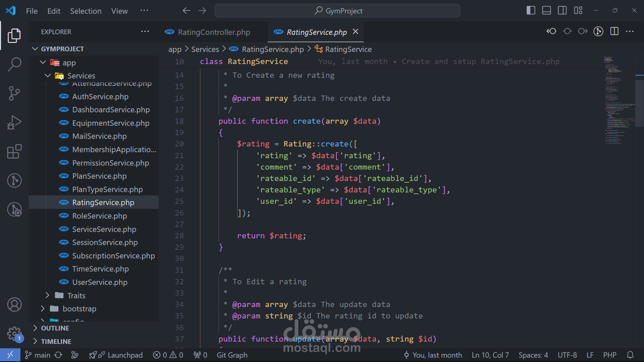Switch to RatingController.php tab
Screen dimensions: 644x362
pyautogui.click(x=214, y=32)
